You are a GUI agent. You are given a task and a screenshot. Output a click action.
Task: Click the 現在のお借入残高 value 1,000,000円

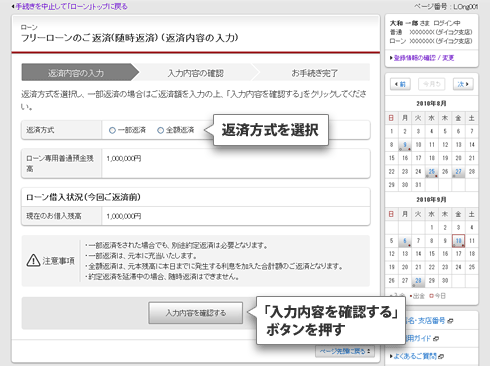[124, 216]
